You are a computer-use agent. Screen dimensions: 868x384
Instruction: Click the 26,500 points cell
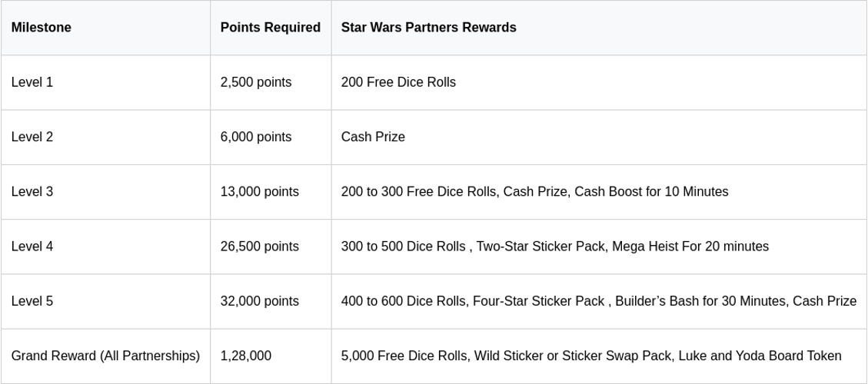point(259,247)
